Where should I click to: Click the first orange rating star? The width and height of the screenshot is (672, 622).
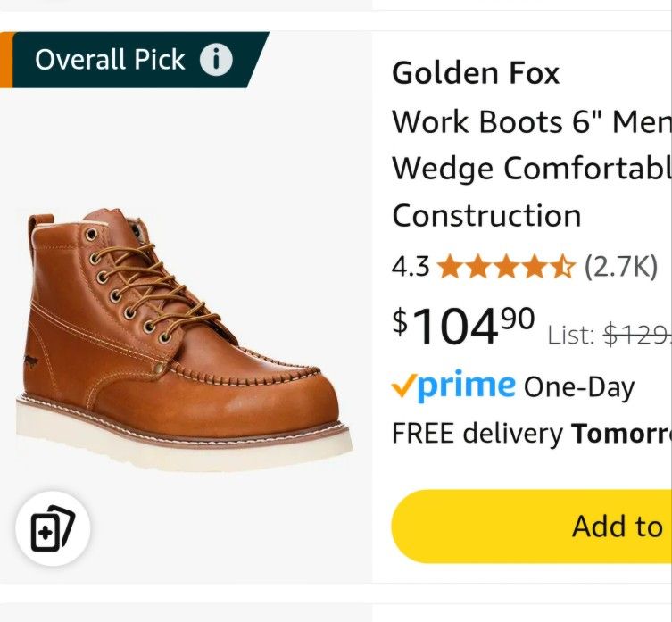click(448, 266)
